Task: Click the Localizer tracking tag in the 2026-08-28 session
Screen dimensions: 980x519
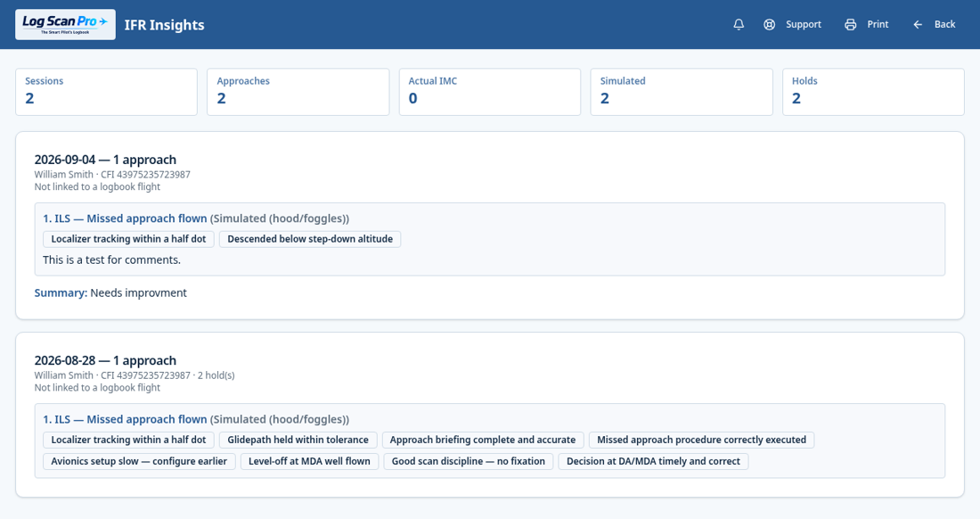Action: tap(129, 440)
